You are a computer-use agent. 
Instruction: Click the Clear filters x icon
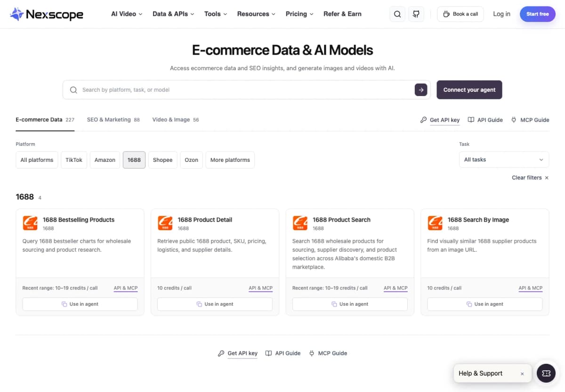pyautogui.click(x=547, y=178)
